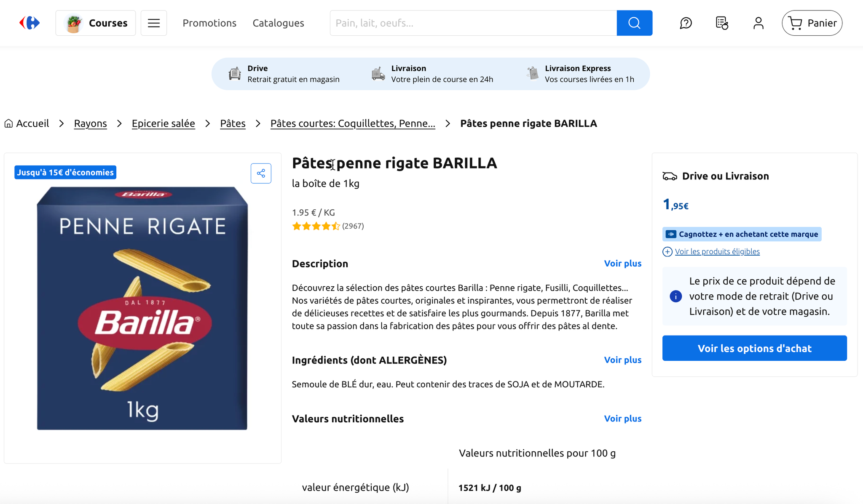
Task: Expand Ingrédients section via Voir plus
Action: pyautogui.click(x=622, y=360)
